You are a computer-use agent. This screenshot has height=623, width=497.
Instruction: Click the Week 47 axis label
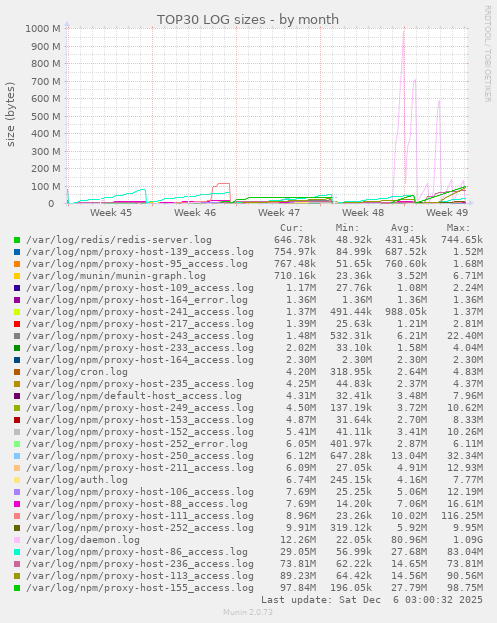click(279, 213)
